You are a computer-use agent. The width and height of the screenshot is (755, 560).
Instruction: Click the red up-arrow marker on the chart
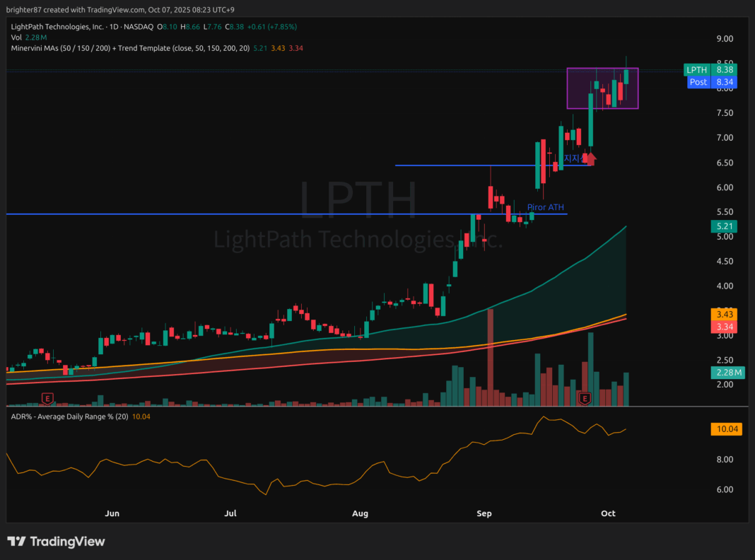[x=591, y=158]
